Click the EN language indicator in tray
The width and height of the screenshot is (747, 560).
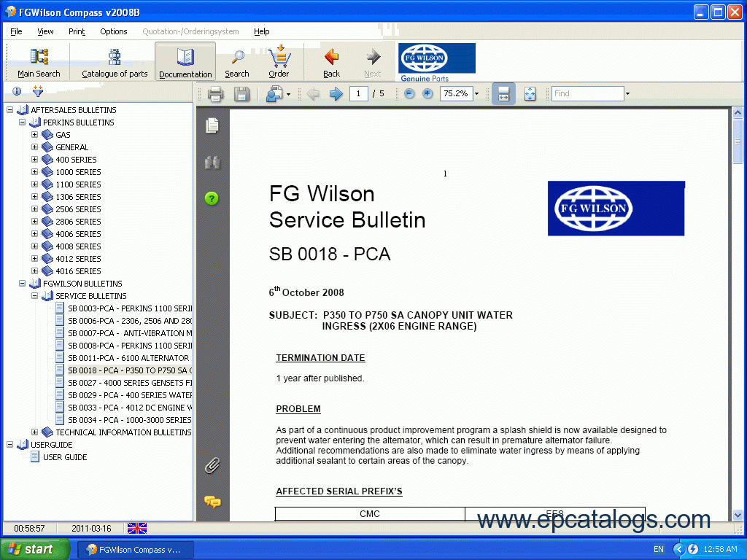(659, 549)
